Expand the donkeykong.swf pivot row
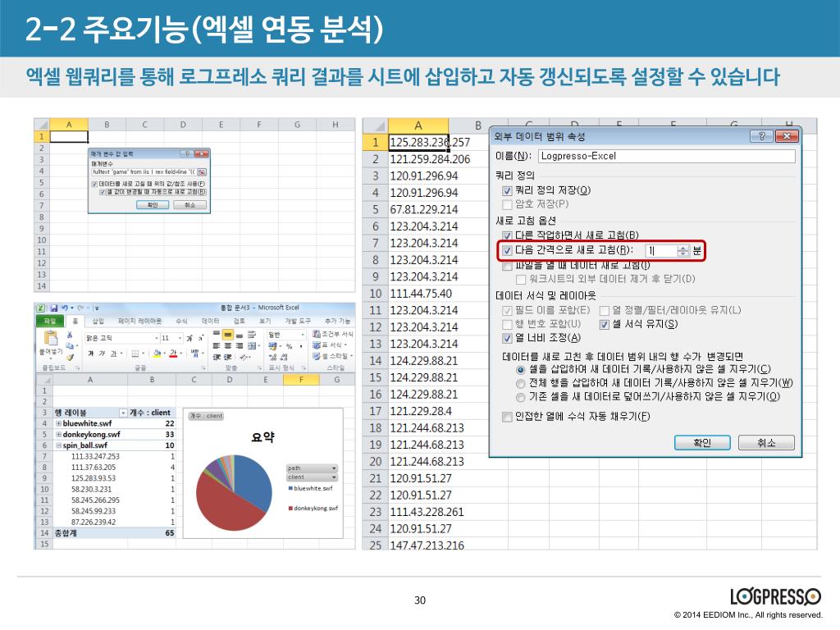The image size is (840, 630). pyautogui.click(x=58, y=435)
